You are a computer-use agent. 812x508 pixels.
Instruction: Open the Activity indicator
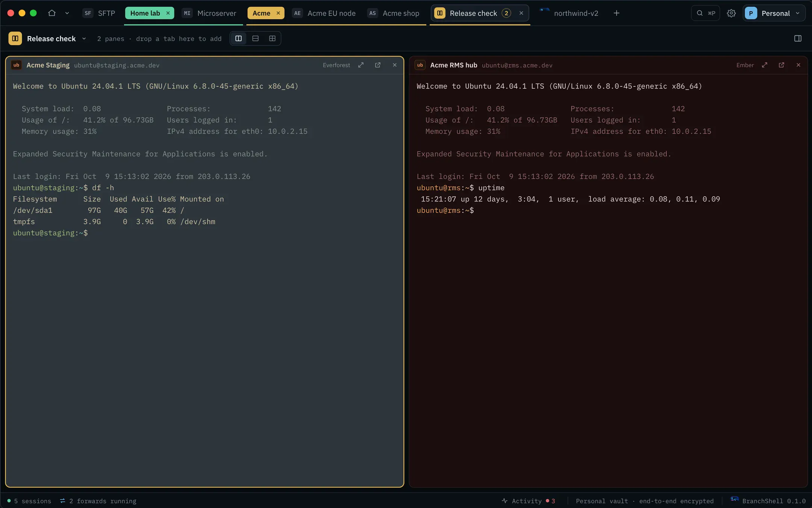(528, 501)
